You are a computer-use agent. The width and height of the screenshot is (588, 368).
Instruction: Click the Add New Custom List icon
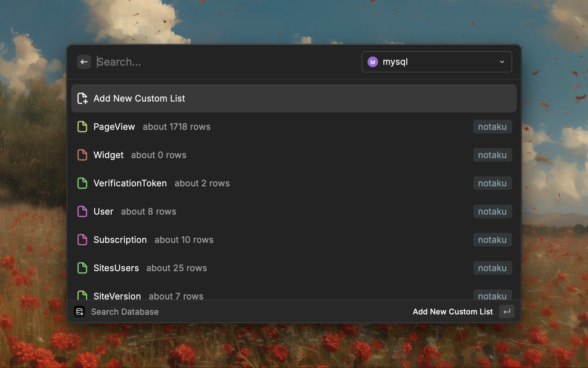pyautogui.click(x=83, y=98)
